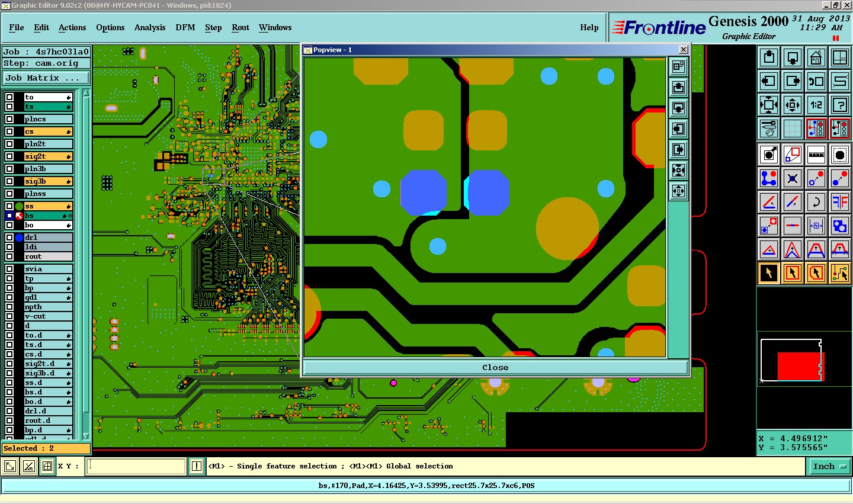Image resolution: width=853 pixels, height=504 pixels.
Task: Click the red arrow marker of layer 'bs'
Action: coord(19,216)
